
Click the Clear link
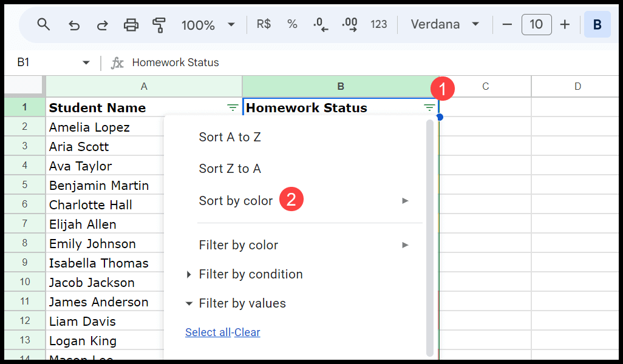(247, 332)
